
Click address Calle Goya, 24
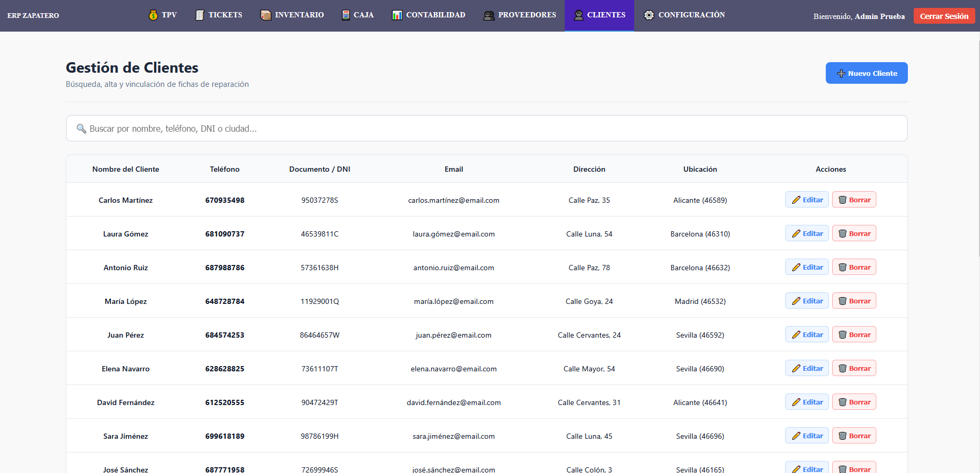589,301
